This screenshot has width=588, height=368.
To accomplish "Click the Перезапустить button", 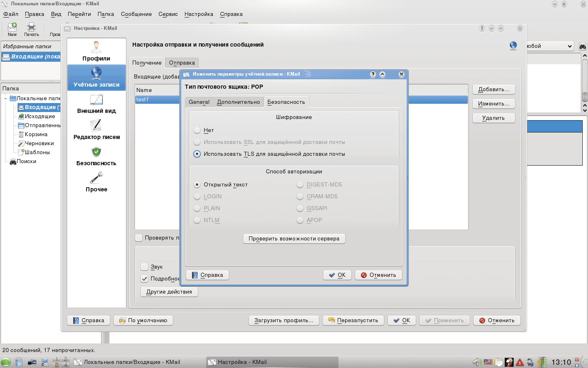I will [x=353, y=320].
